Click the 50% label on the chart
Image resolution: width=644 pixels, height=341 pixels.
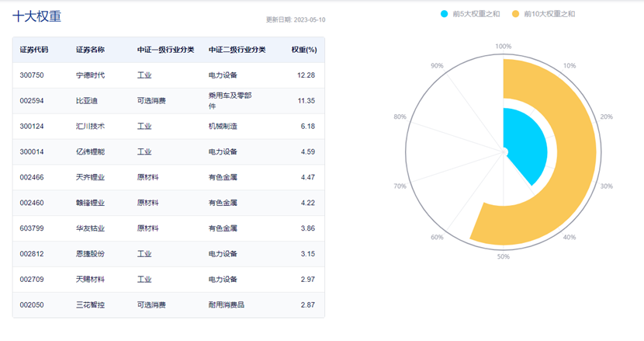click(503, 256)
